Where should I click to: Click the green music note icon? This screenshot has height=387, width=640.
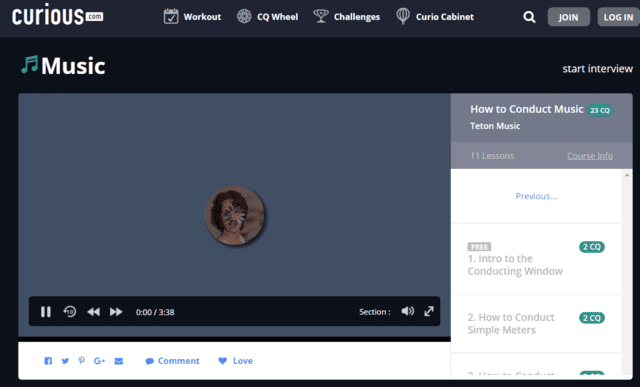click(29, 64)
